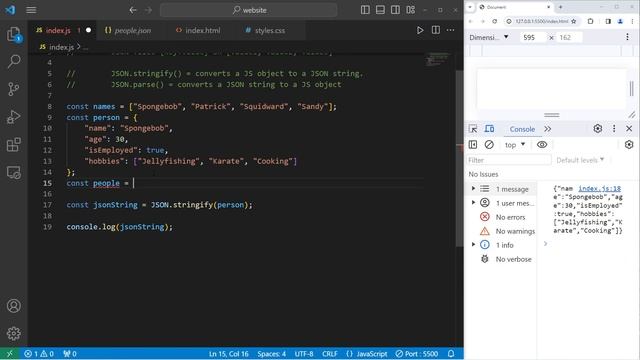Show more DevTools tabs chevron

[548, 129]
